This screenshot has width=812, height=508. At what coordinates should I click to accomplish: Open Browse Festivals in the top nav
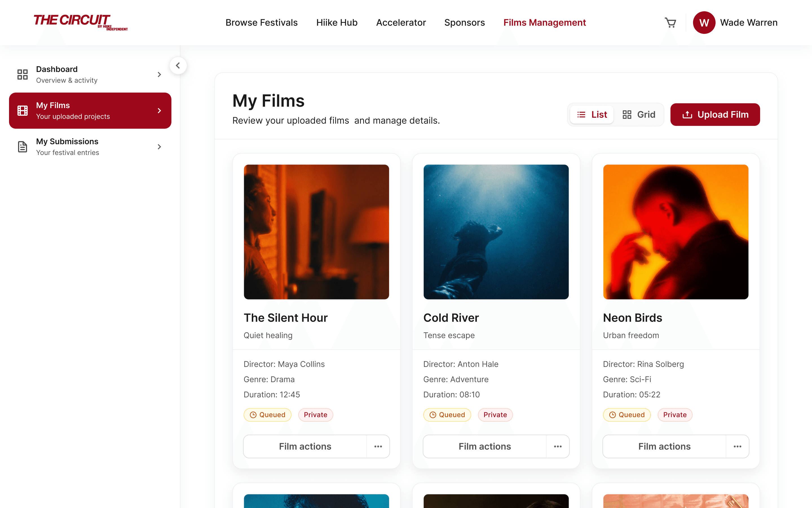(261, 23)
